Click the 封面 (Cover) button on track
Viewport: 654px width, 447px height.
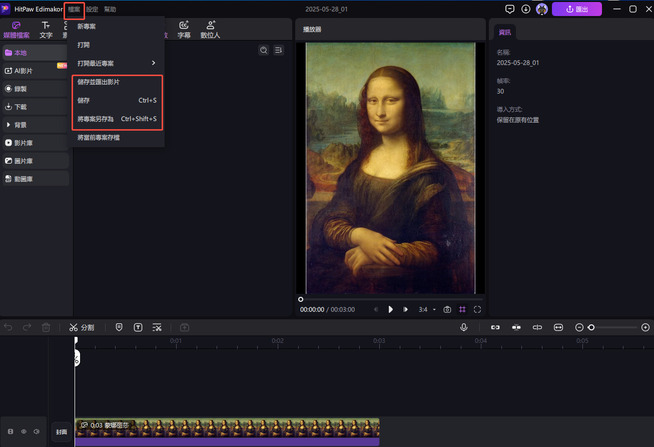point(61,432)
